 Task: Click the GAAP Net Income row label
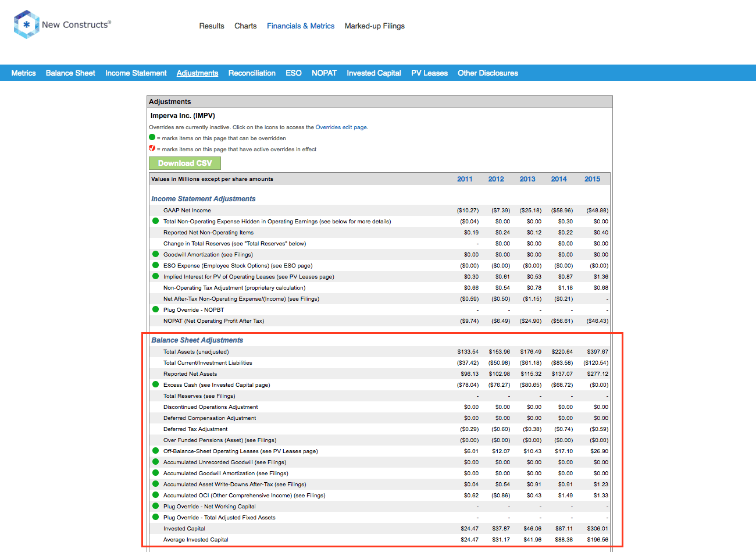coord(187,210)
